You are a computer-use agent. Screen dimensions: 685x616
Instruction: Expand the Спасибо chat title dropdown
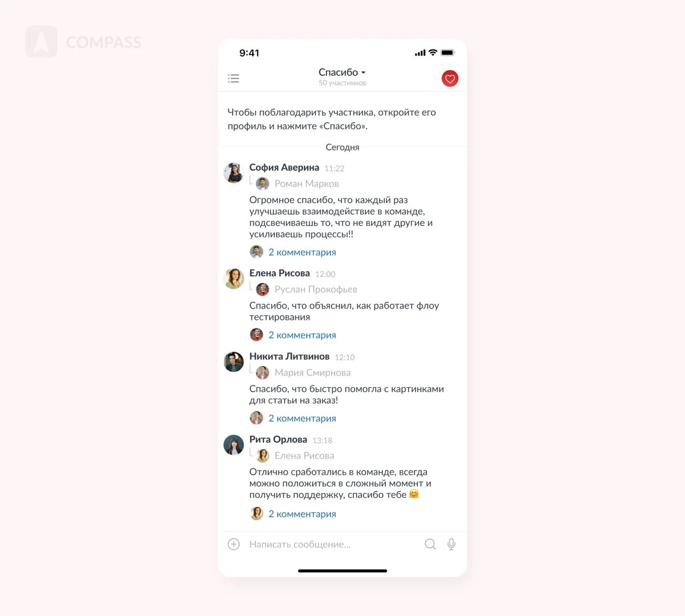342,72
